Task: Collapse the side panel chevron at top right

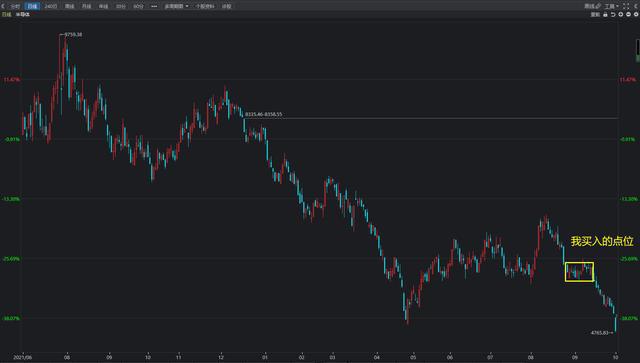Action: [x=636, y=6]
